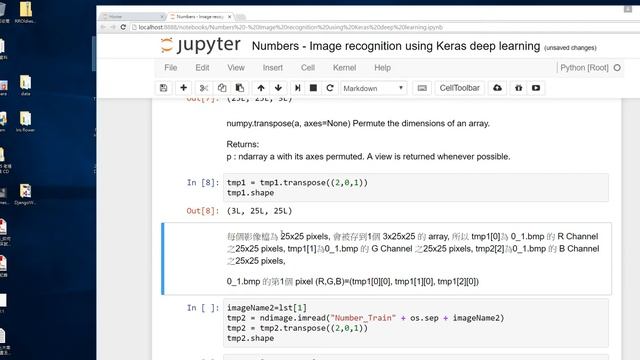Open the Iris flower desktop folder
This screenshot has height=360, width=640.
(25, 121)
